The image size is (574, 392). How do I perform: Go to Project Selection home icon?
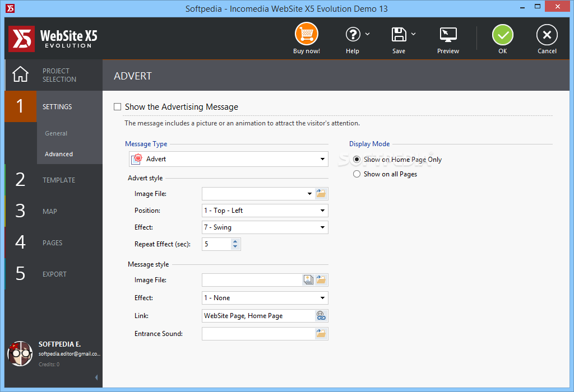(21, 74)
